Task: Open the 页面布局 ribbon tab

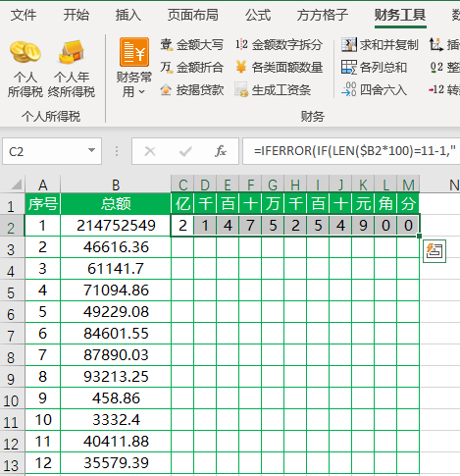Action: point(192,15)
